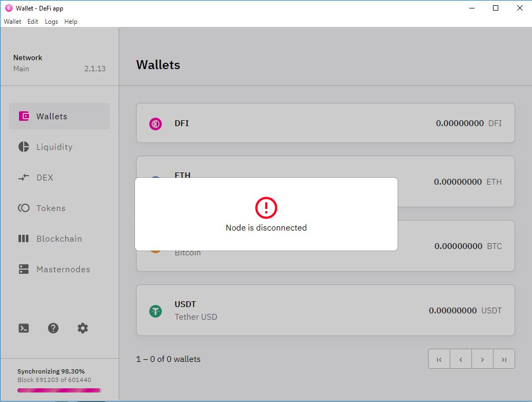Click the Network Main label

[x=28, y=63]
